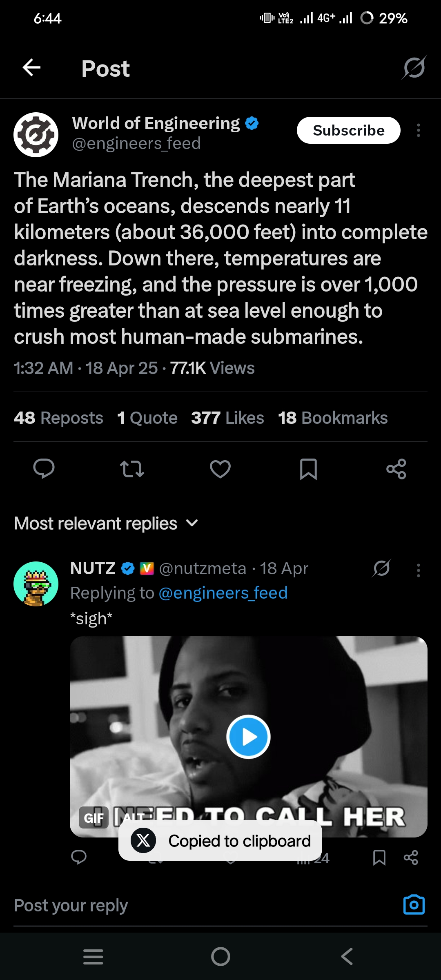Open Grok icon on the NUTZ reply
Screen dimensions: 441x980
382,568
